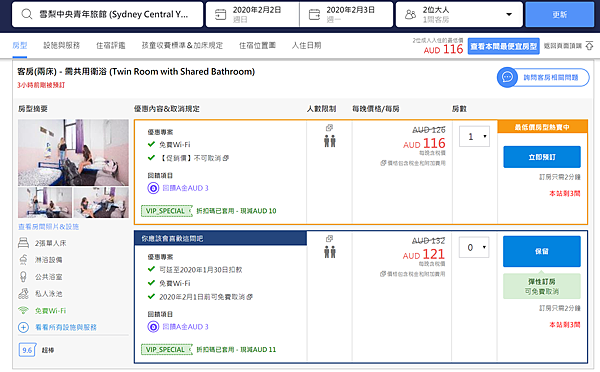Click the hotel name search field

pos(108,15)
